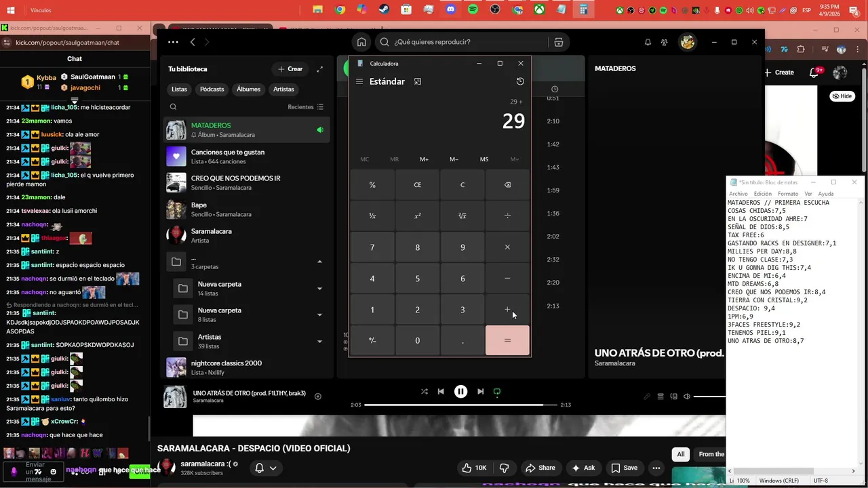Pause Spotify playback
This screenshot has width=868, height=488.
tap(460, 392)
